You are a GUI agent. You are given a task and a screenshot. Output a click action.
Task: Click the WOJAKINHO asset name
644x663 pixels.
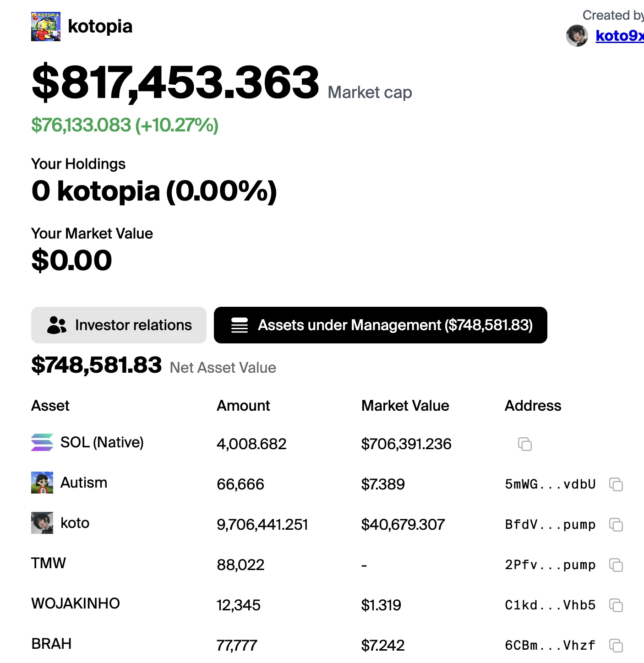click(x=76, y=603)
